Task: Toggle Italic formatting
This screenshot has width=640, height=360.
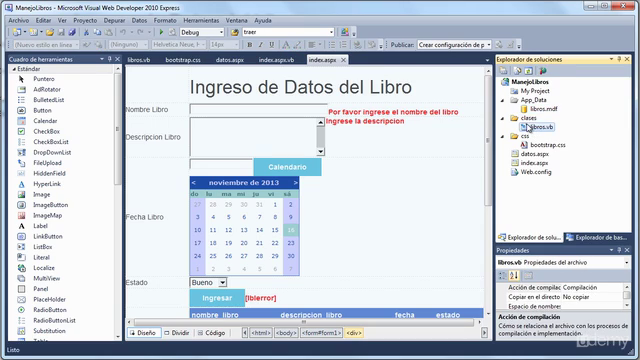Action: [261, 45]
